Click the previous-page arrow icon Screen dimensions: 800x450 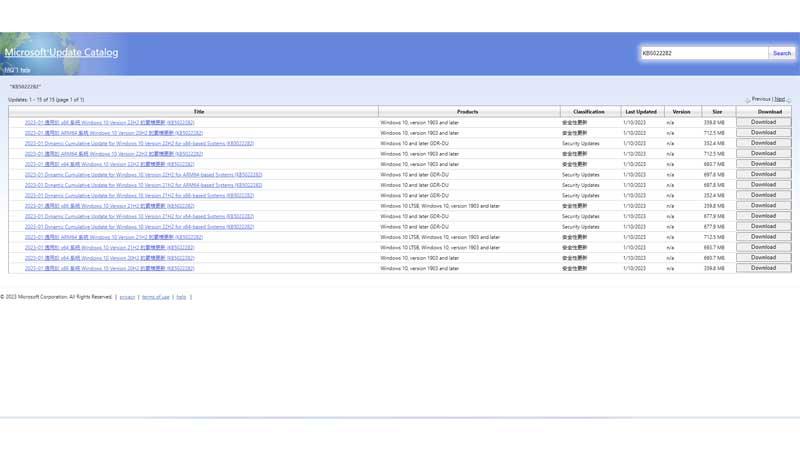click(747, 100)
